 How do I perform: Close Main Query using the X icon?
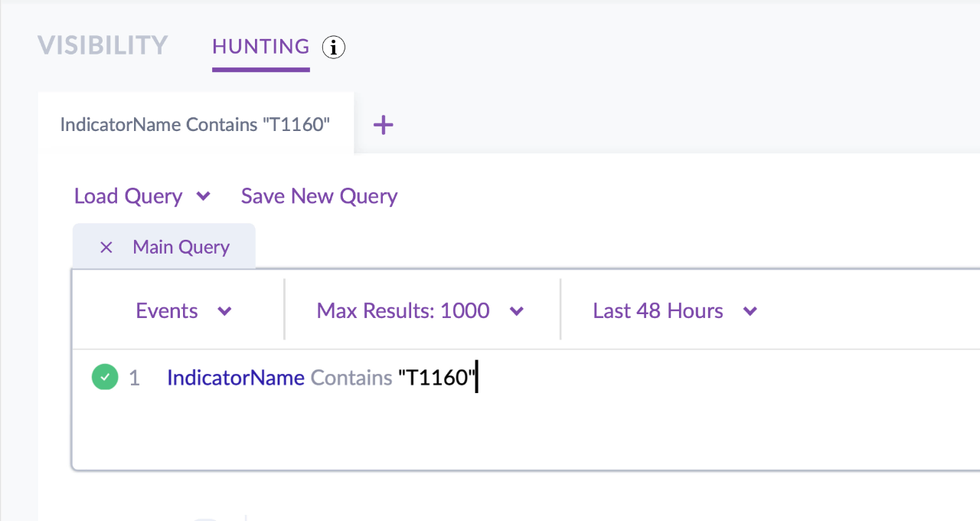click(x=106, y=247)
